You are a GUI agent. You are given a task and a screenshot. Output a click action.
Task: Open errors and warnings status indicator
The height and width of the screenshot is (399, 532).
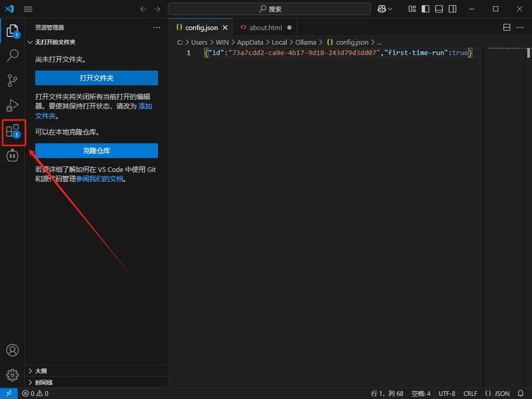click(x=35, y=394)
